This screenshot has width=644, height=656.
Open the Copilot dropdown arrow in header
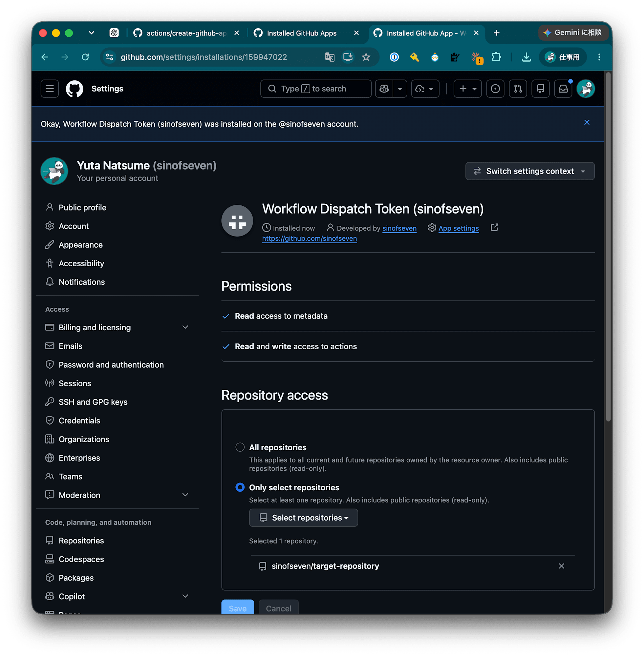click(x=400, y=89)
